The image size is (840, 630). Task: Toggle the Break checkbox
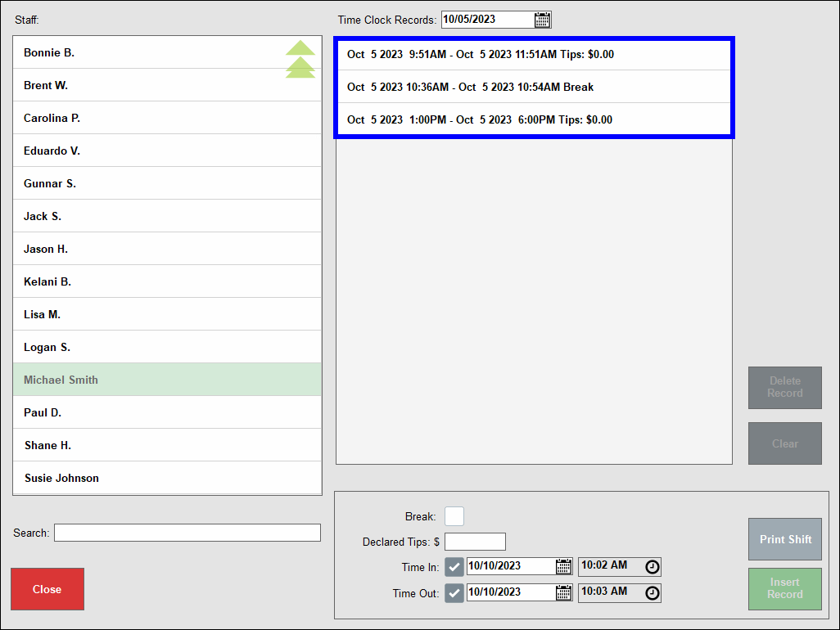tap(454, 516)
